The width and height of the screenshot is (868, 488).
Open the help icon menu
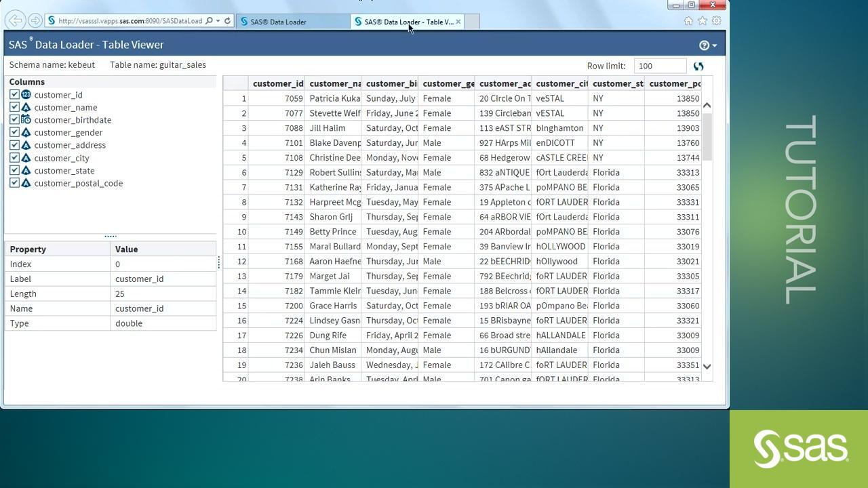[x=708, y=45]
